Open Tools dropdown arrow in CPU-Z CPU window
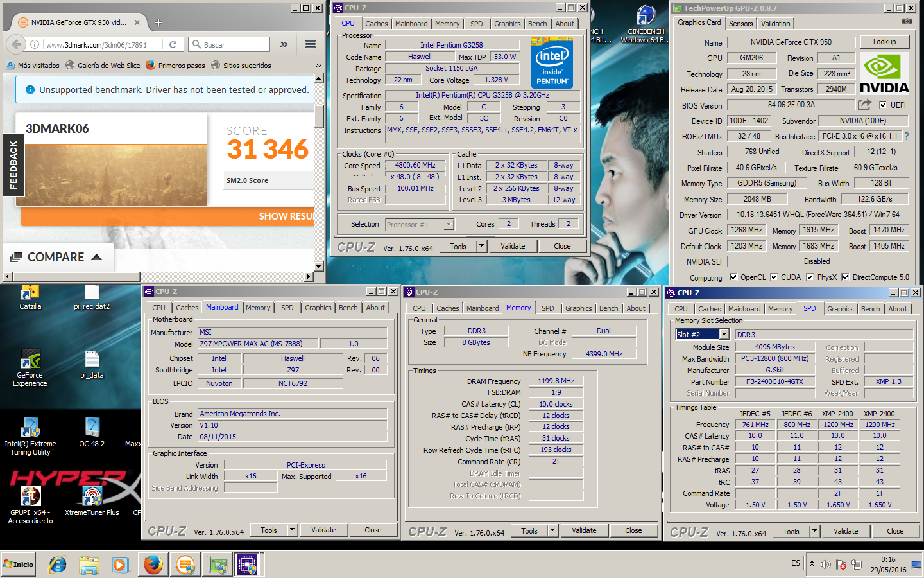Viewport: 924px width, 578px height. pyautogui.click(x=481, y=246)
